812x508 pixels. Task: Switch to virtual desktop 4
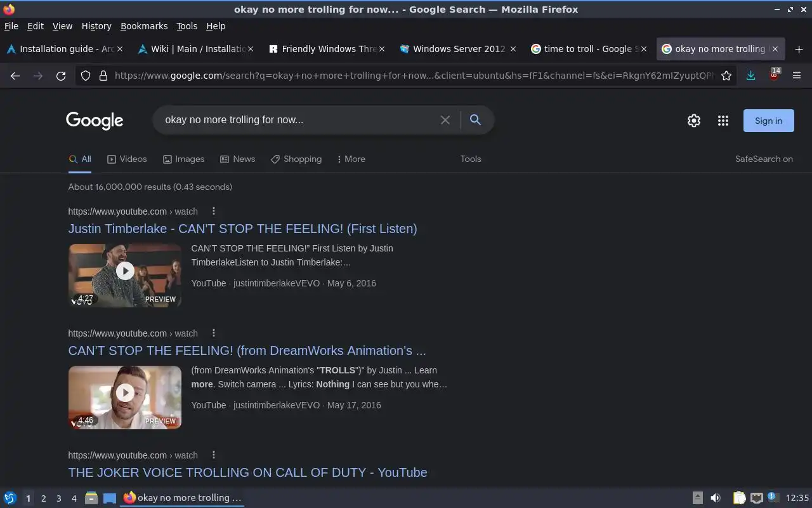click(74, 498)
